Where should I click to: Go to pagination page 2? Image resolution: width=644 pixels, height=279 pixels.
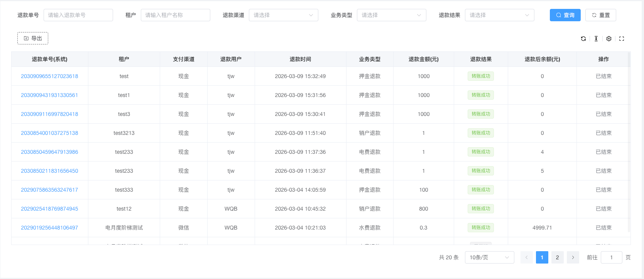point(557,257)
